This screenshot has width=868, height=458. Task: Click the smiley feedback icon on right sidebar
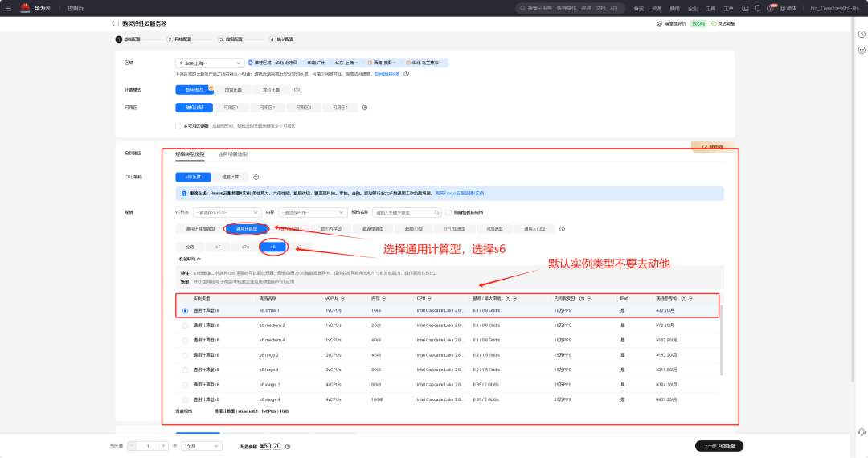[862, 51]
